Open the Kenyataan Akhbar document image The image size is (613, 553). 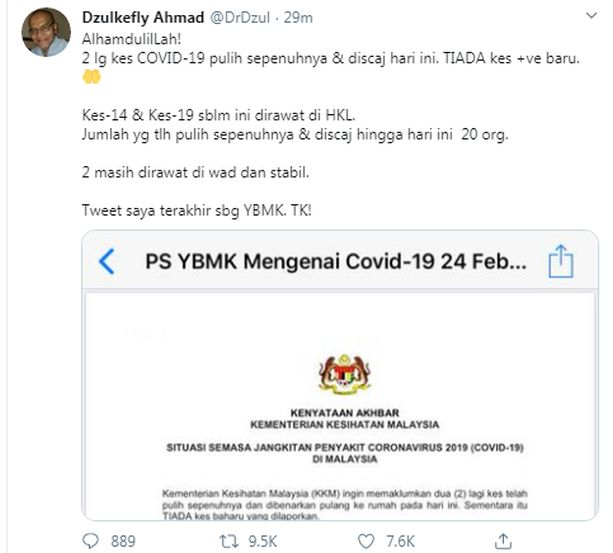coord(340,406)
